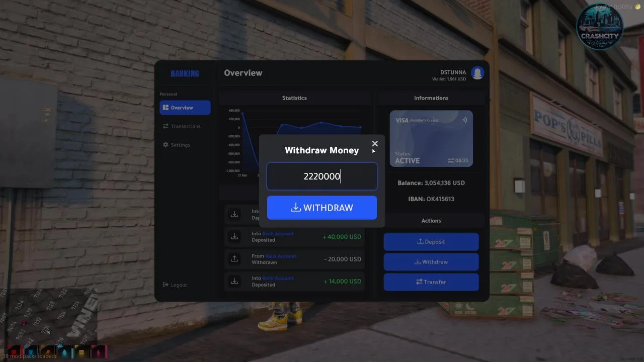Click the contactless symbol on the card

tap(464, 120)
